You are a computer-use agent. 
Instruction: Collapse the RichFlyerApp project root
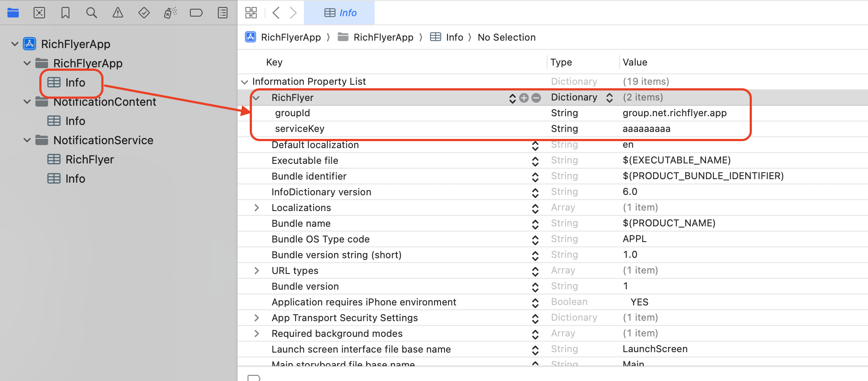tap(15, 44)
